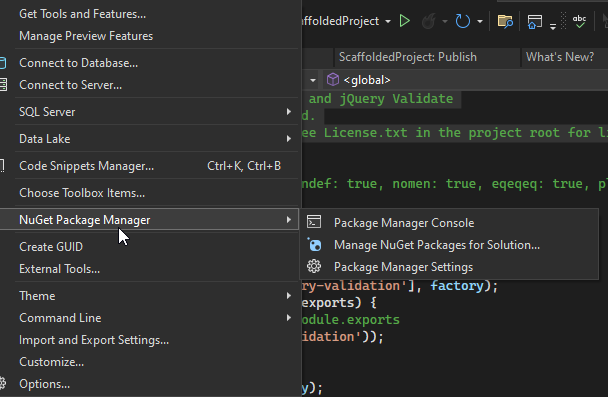Image resolution: width=608 pixels, height=397 pixels.
Task: Click the Manage NuGet Packages icon
Action: [314, 245]
